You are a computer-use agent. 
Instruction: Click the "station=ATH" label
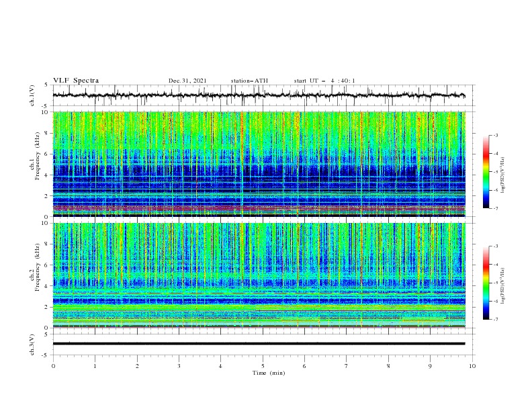pos(249,81)
